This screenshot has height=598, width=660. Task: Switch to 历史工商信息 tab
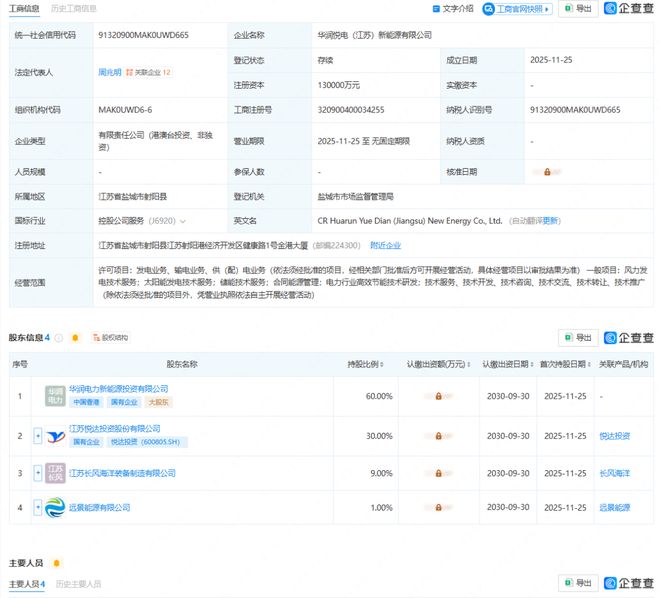(x=74, y=8)
